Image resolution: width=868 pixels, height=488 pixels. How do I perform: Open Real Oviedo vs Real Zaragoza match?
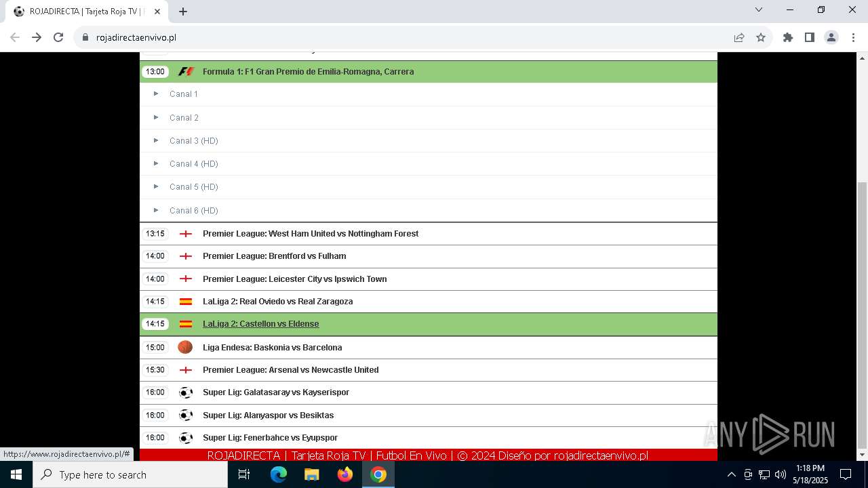(278, 302)
